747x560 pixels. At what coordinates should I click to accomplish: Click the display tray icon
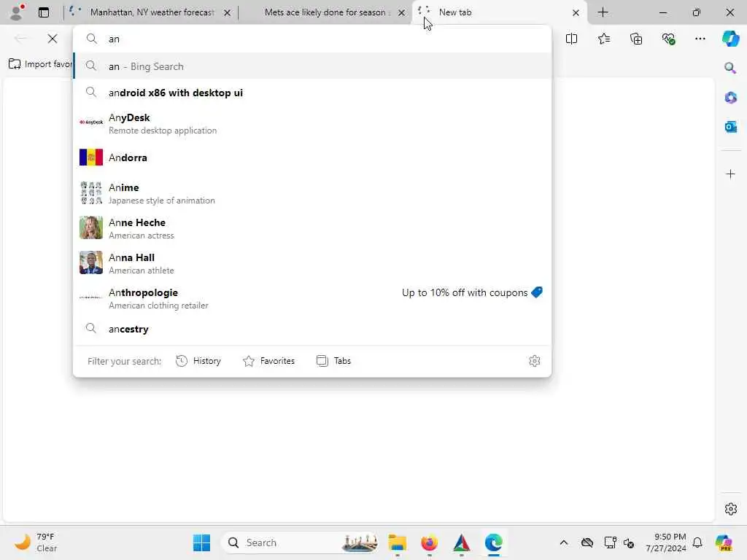tap(610, 542)
